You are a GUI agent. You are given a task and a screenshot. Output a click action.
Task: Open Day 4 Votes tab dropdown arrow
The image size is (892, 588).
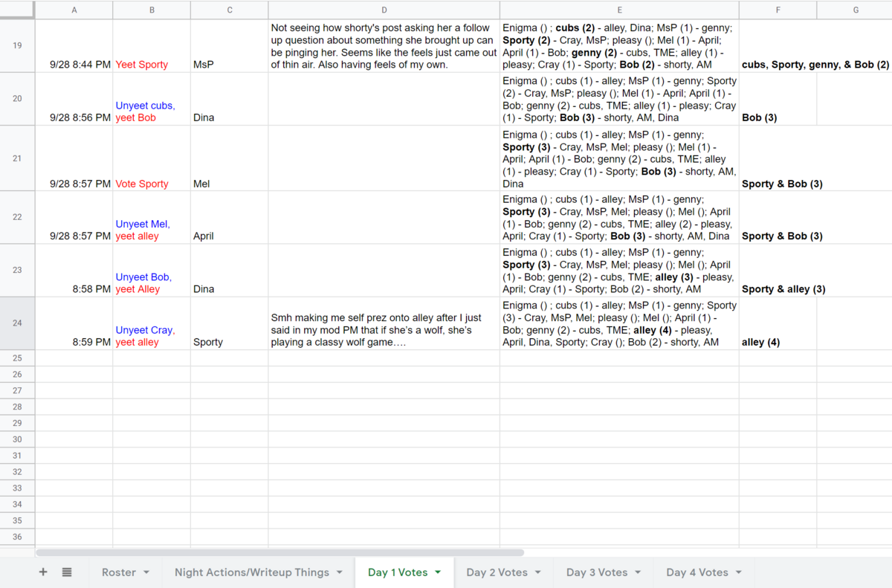tap(739, 572)
